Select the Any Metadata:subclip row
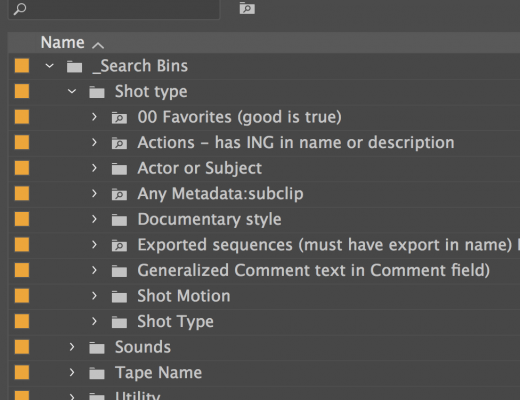Image resolution: width=520 pixels, height=400 pixels. [x=220, y=194]
